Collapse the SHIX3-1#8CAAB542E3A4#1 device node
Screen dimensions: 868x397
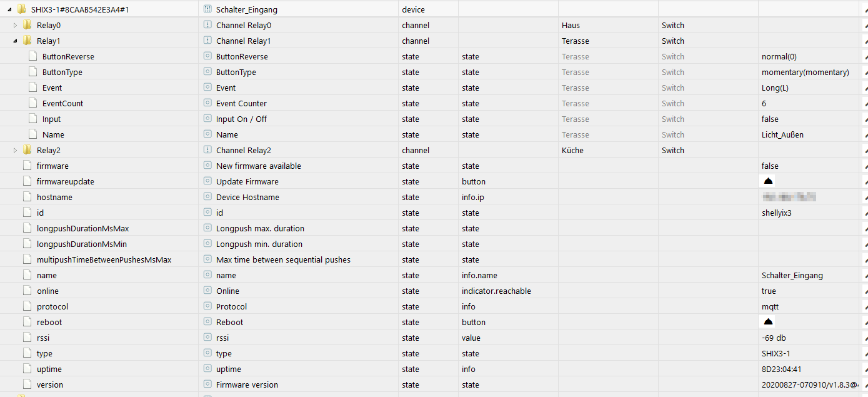[10, 9]
